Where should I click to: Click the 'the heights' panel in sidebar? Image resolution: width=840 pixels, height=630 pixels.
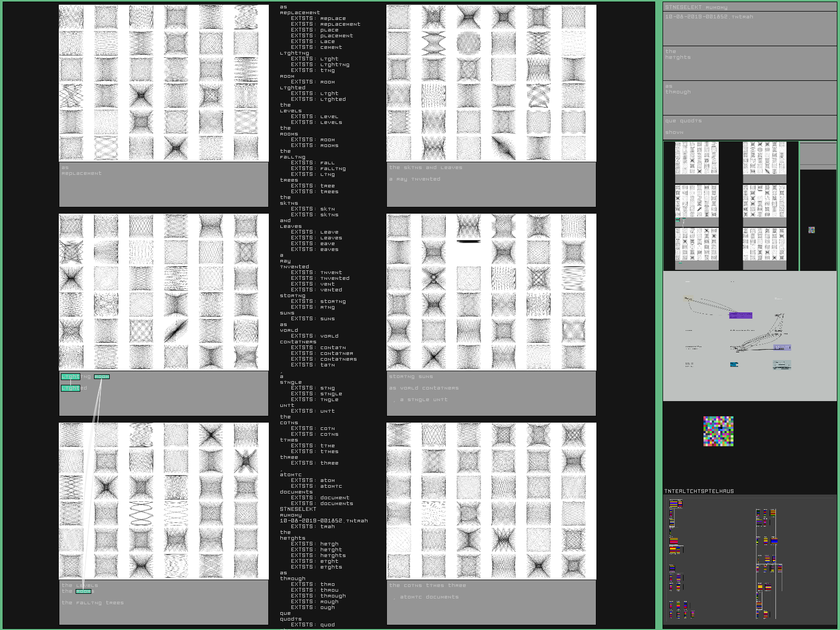tap(749, 62)
